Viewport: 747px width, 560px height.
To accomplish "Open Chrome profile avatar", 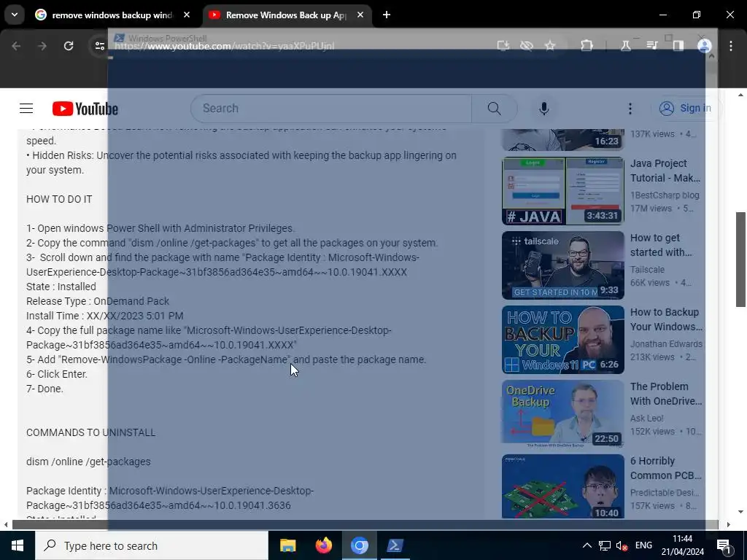I will (x=705, y=46).
